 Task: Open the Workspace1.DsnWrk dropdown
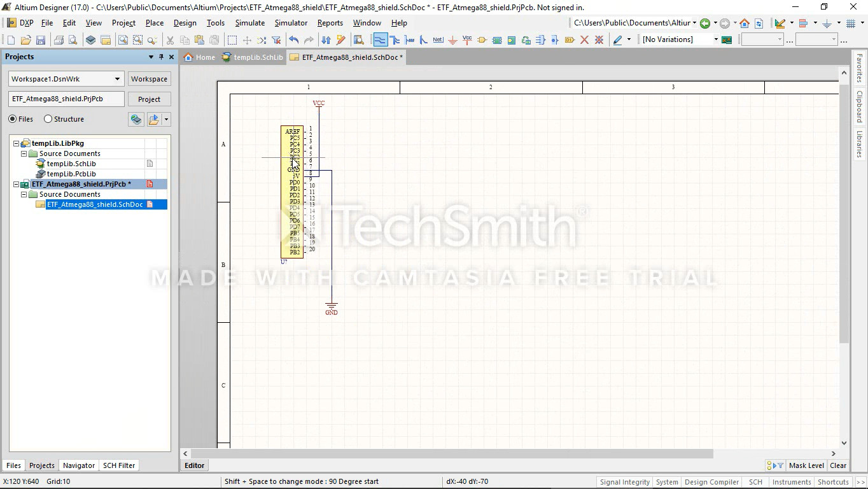pos(117,79)
